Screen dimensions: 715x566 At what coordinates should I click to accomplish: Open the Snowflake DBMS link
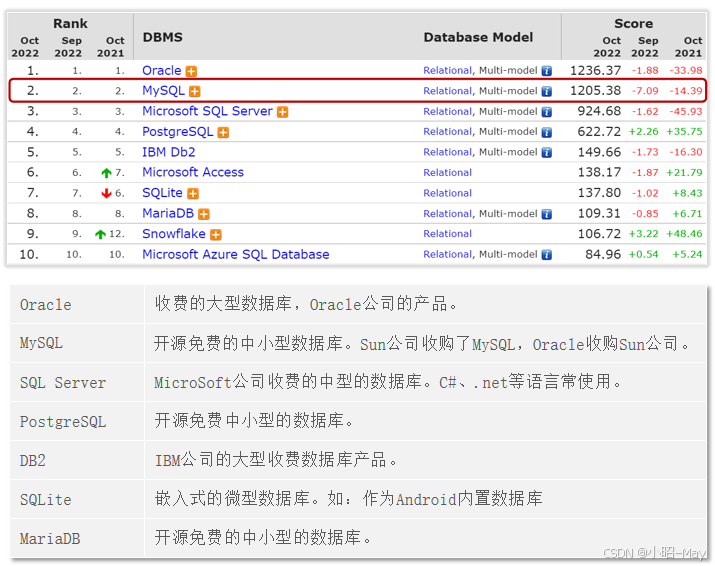point(174,234)
